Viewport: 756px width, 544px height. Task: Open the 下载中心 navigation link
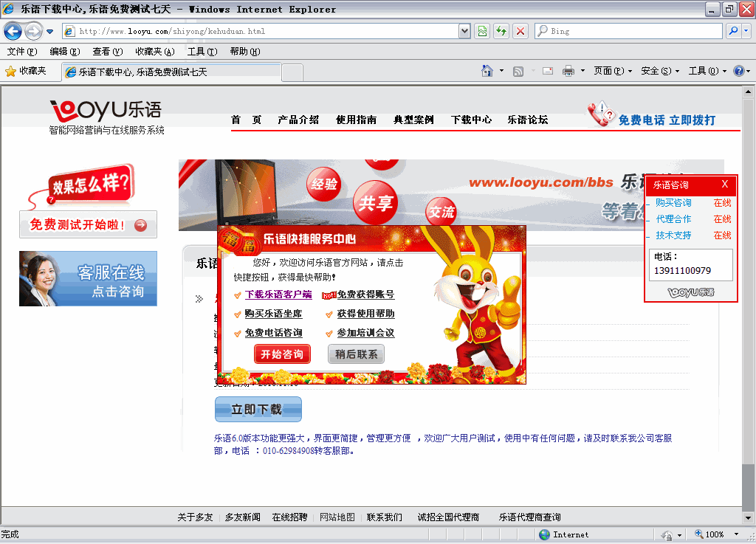(471, 120)
